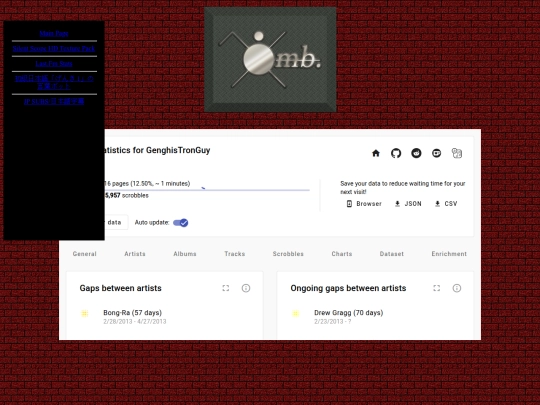Click the mb. logo image
Screen dimensions: 540x405
[x=270, y=60]
